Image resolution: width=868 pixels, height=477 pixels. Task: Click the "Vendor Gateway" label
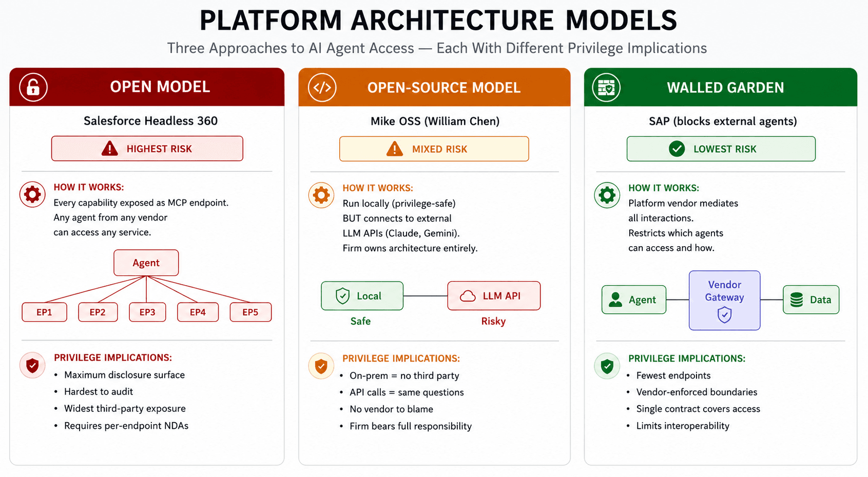724,291
